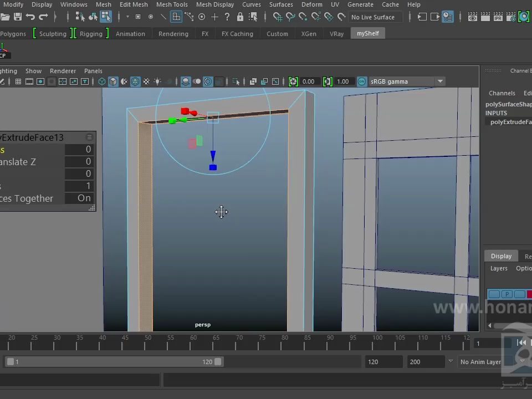This screenshot has height=399, width=532.
Task: Open the Edit Mesh menu
Action: pos(134,4)
